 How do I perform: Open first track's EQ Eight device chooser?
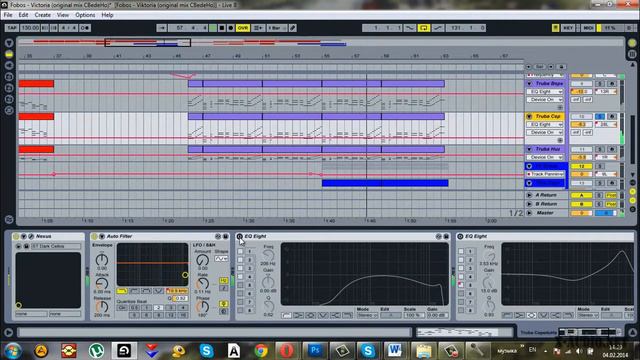click(x=544, y=92)
